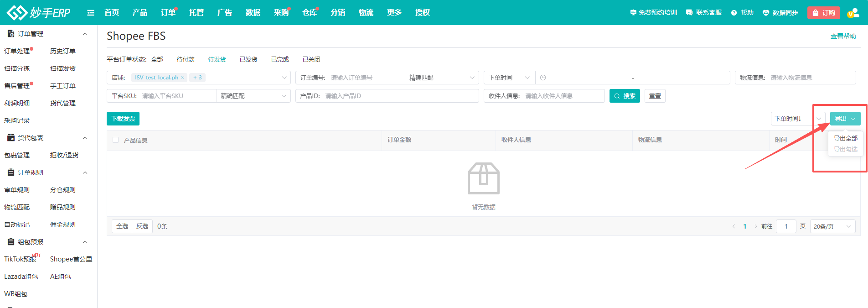Click the 订单规则 section icon
Image resolution: width=868 pixels, height=308 pixels.
11,172
